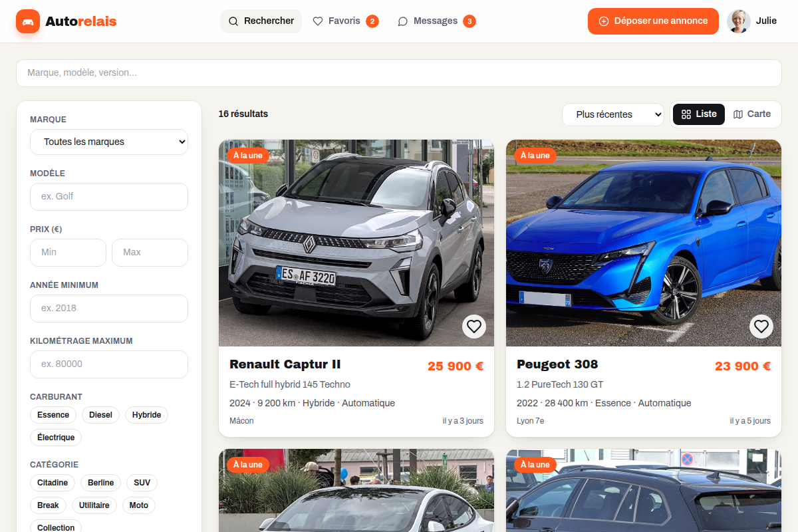This screenshot has height=532, width=798.
Task: Click the Messages badge showing 3
Action: click(x=469, y=21)
